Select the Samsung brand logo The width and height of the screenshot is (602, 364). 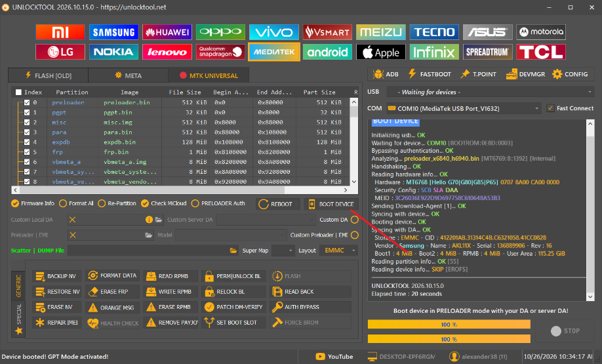pos(113,32)
